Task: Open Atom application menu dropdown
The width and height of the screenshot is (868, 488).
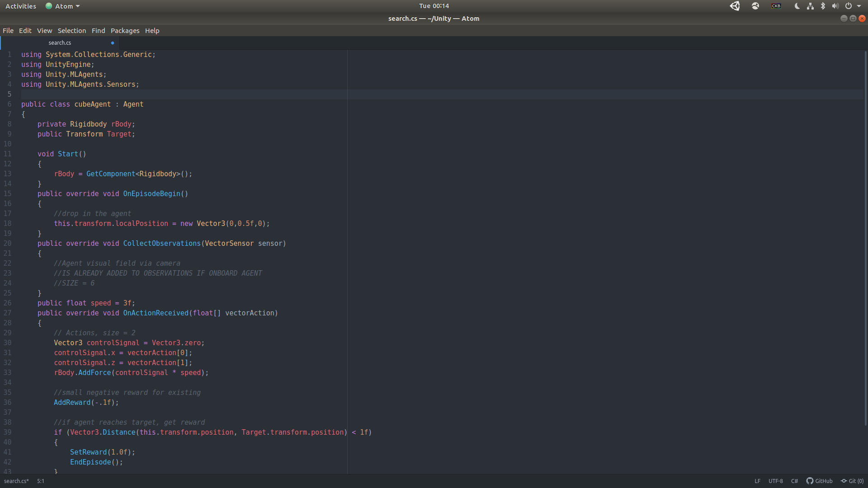Action: point(63,6)
